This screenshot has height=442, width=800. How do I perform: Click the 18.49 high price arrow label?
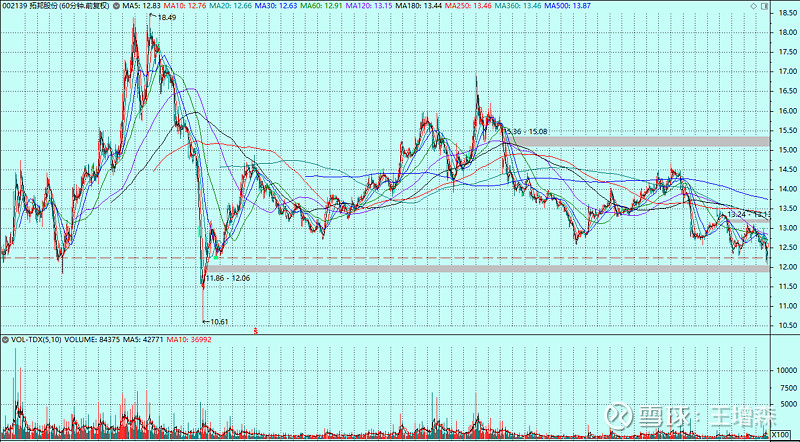pyautogui.click(x=165, y=18)
